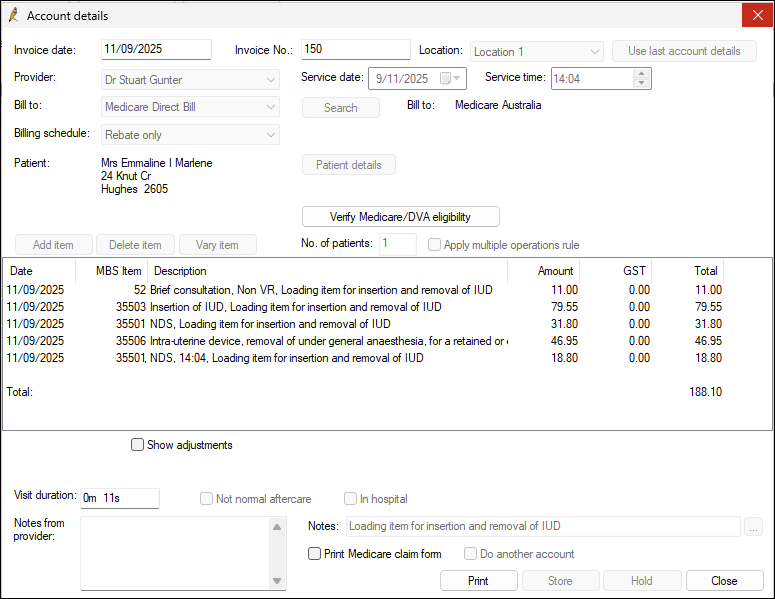The image size is (775, 599).
Task: Expand the Provider dropdown list
Action: click(271, 79)
